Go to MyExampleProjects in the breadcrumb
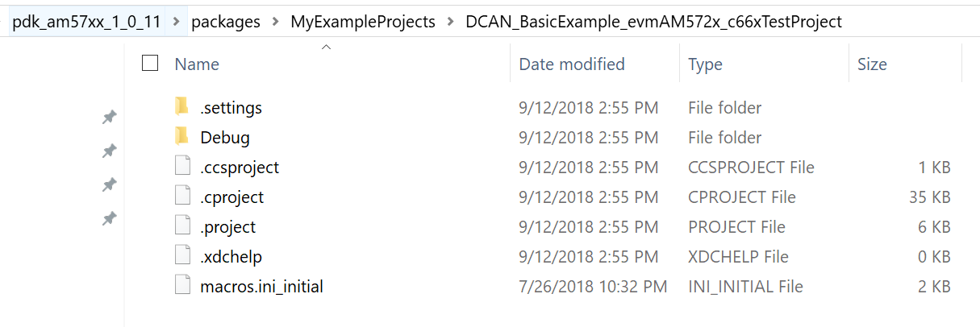 (x=362, y=22)
